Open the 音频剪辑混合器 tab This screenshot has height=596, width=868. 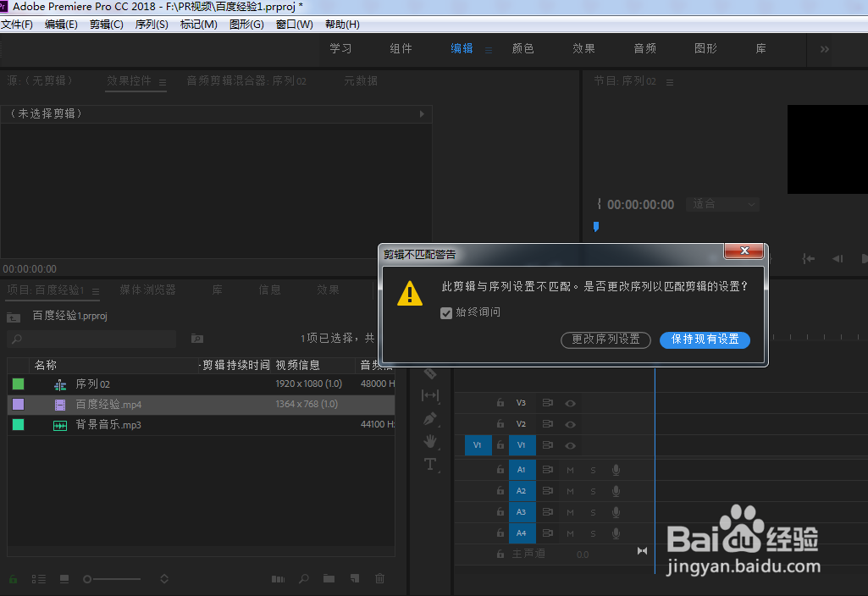(246, 80)
